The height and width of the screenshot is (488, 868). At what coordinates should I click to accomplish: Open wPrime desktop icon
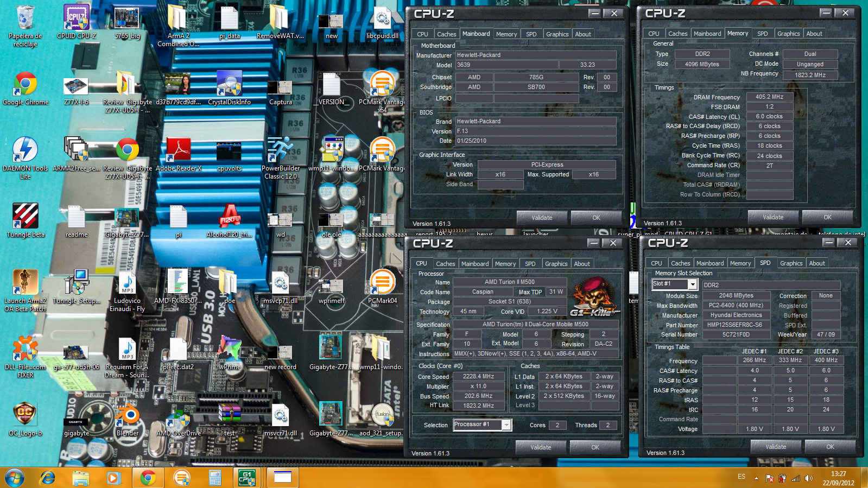coord(229,353)
